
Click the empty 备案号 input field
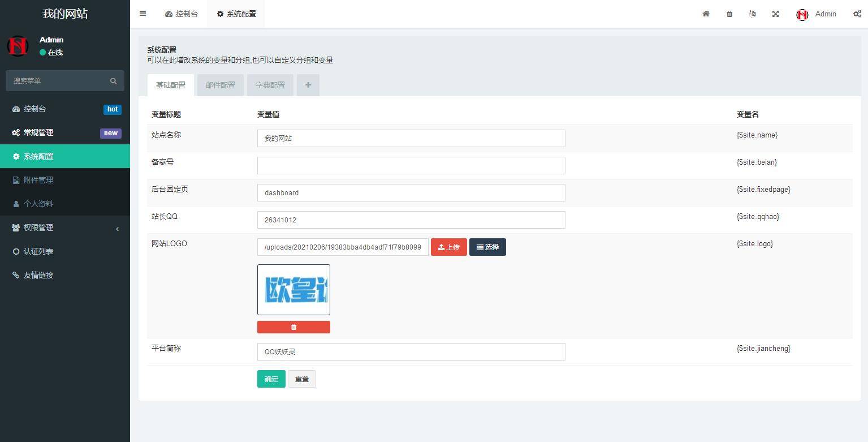411,165
